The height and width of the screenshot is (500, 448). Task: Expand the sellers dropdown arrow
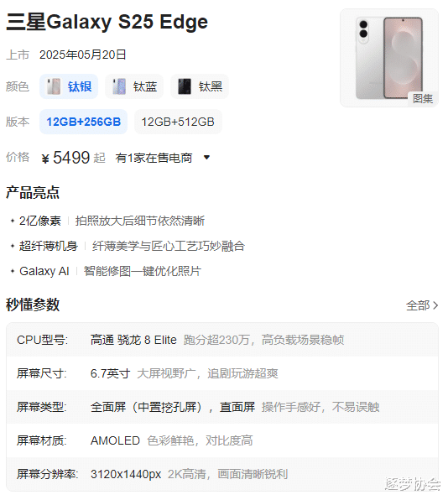[206, 158]
